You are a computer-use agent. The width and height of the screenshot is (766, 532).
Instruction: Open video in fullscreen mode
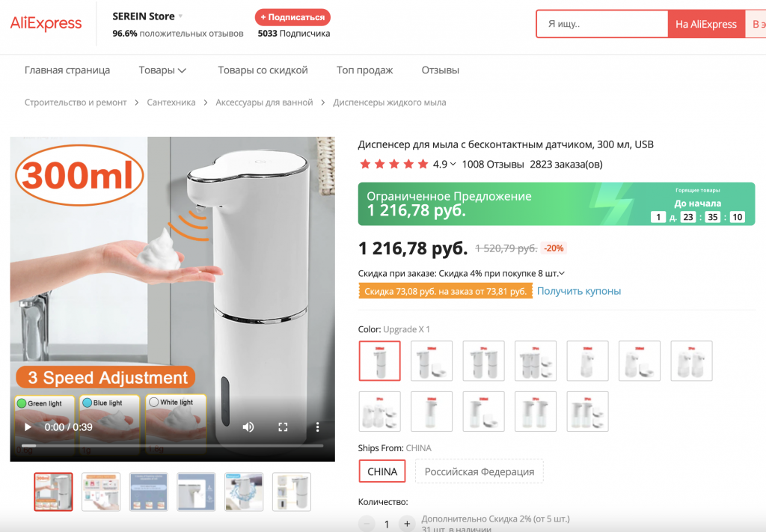click(x=283, y=427)
